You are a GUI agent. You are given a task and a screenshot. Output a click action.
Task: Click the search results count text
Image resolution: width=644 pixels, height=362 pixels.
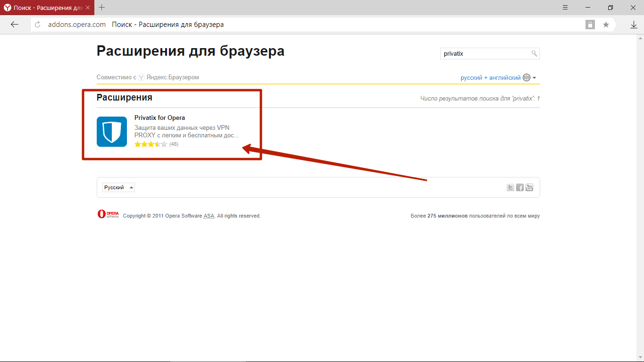(480, 98)
